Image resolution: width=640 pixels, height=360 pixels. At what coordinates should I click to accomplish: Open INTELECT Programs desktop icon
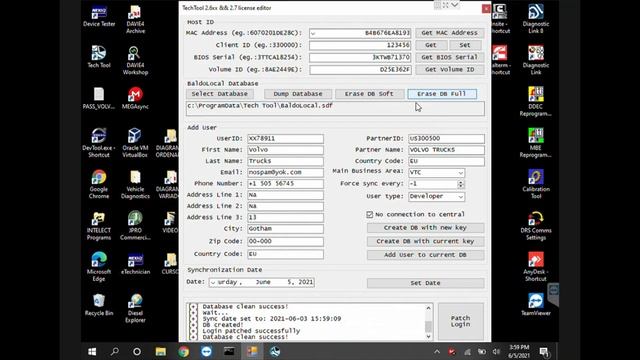click(99, 226)
